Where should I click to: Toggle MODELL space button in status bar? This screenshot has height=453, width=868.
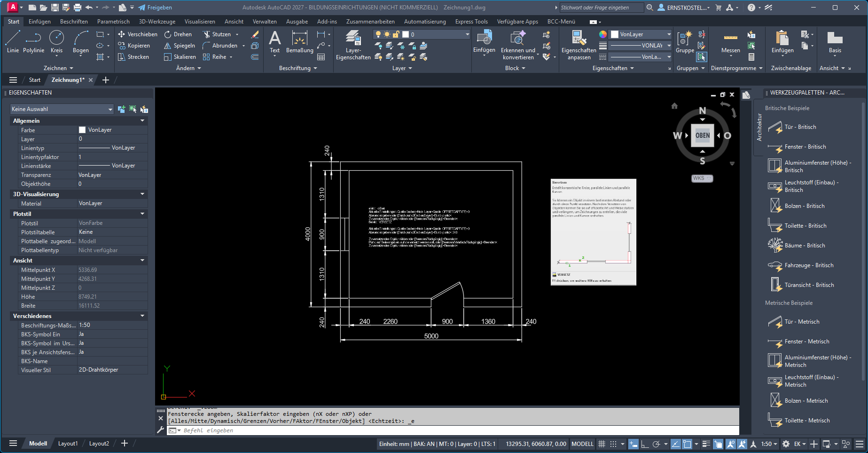click(582, 444)
